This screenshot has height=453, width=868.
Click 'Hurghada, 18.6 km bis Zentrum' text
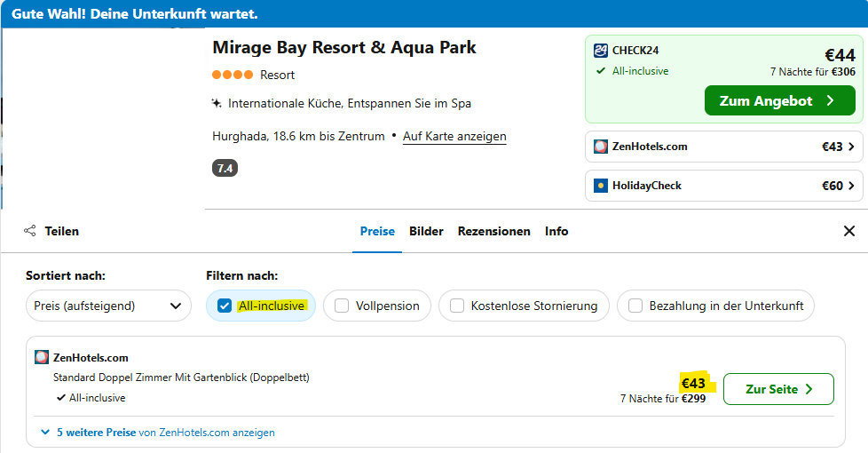pyautogui.click(x=298, y=136)
